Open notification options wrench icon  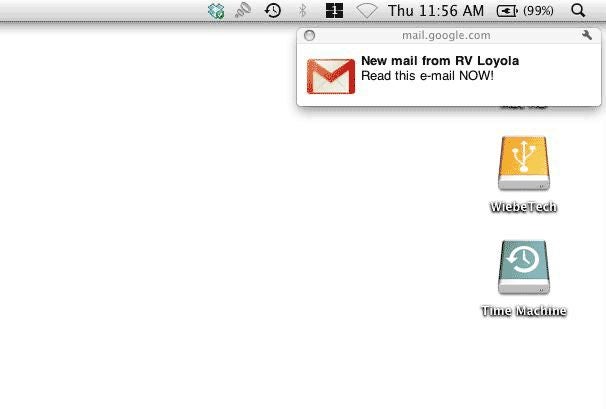click(587, 35)
